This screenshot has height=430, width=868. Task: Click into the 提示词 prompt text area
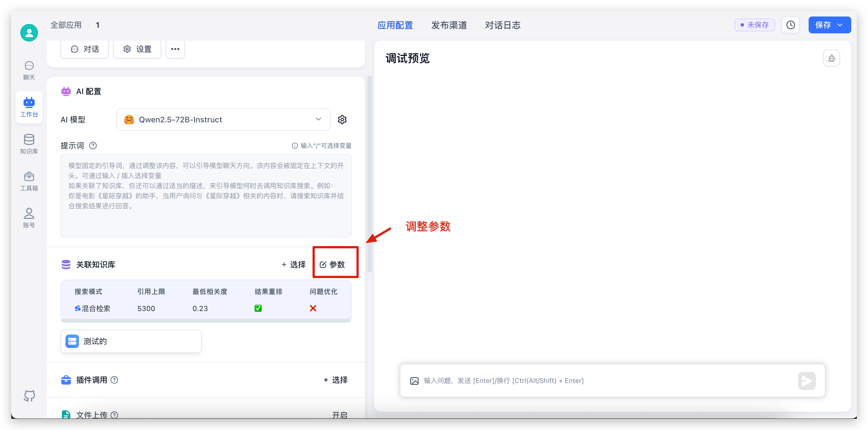click(206, 195)
